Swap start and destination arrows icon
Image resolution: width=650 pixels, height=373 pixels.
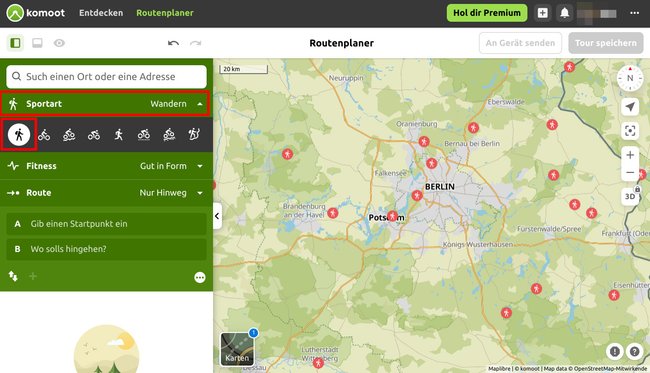(x=13, y=276)
